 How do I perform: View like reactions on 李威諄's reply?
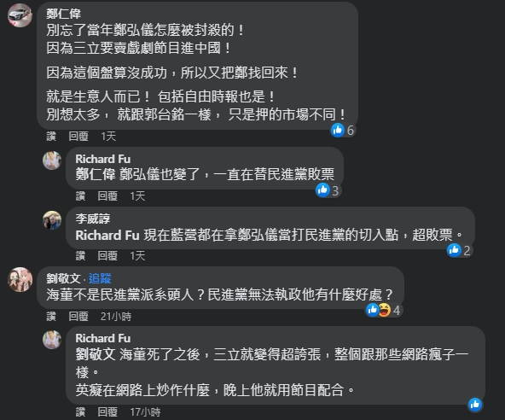(454, 250)
